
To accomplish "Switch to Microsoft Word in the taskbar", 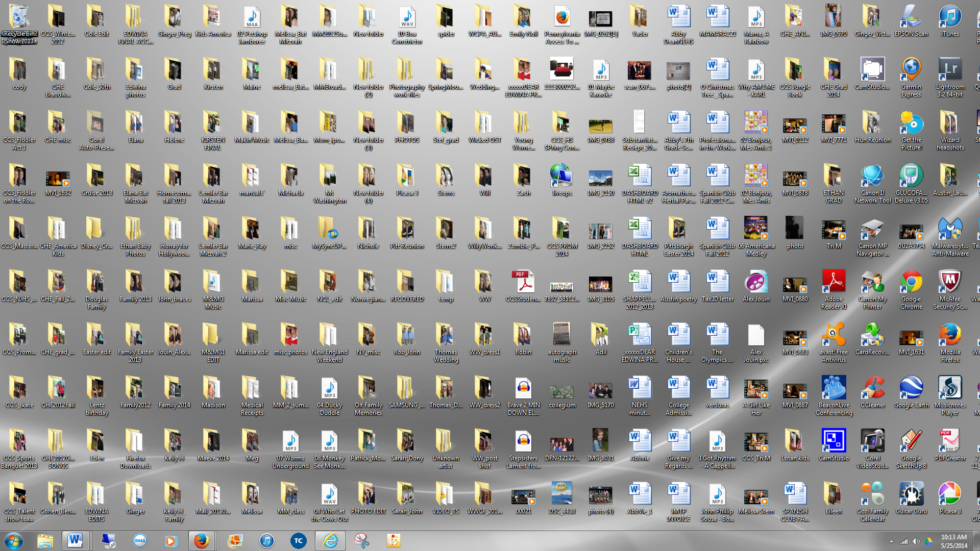I will (75, 541).
